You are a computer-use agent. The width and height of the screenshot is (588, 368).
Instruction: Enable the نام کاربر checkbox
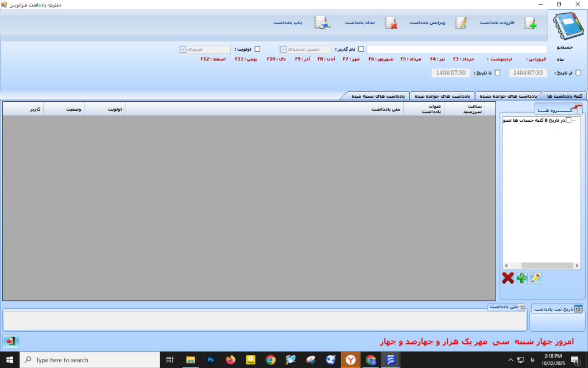(x=362, y=48)
